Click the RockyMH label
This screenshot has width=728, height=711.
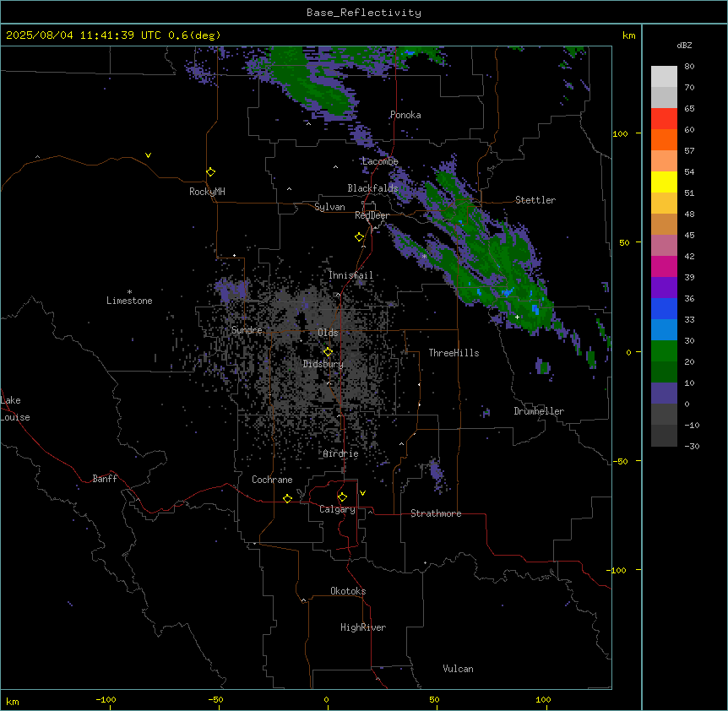207,192
